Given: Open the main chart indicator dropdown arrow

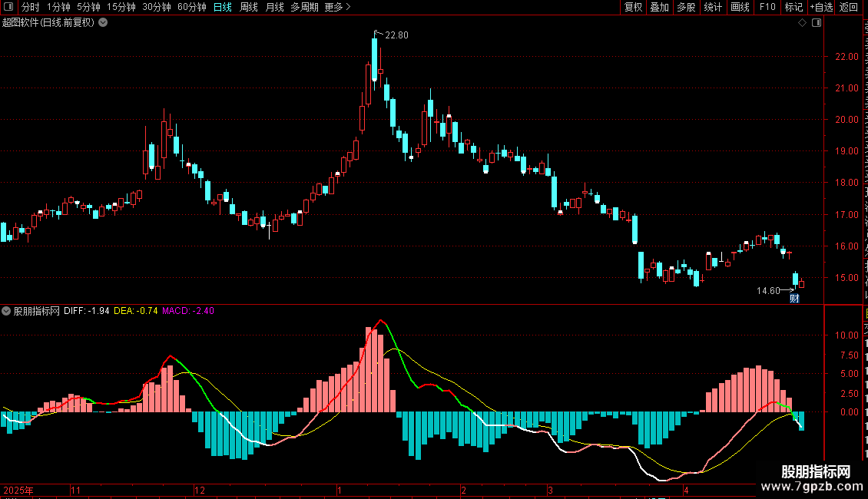Looking at the screenshot, I should tap(103, 23).
